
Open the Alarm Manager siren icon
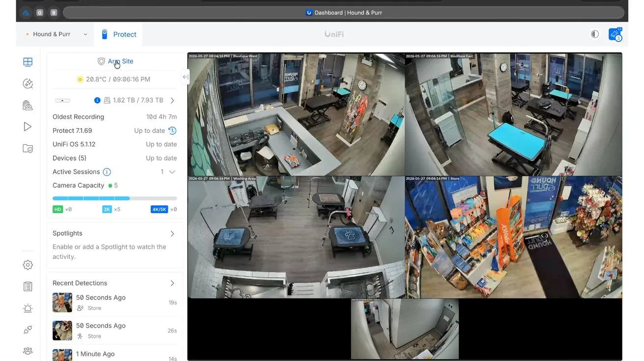point(28,308)
